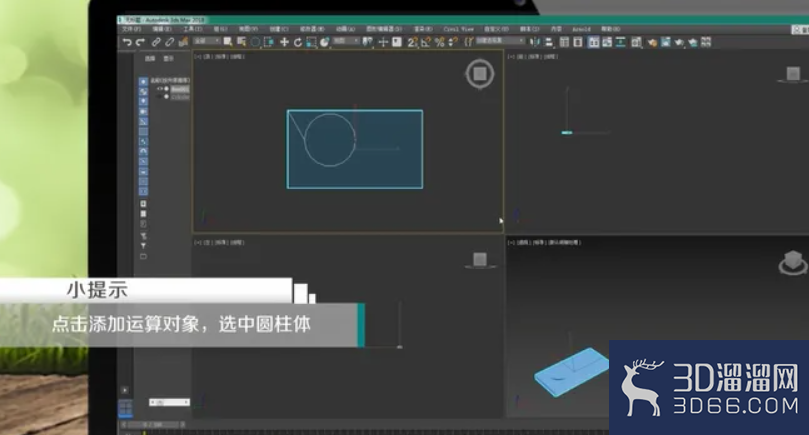
Task: Open Top viewport wireframe shading label menu
Action: 237,56
